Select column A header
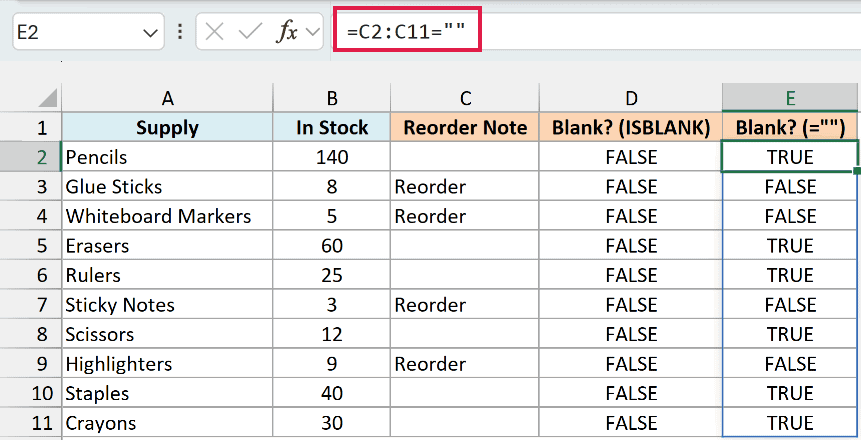The height and width of the screenshot is (440, 861). tap(167, 98)
